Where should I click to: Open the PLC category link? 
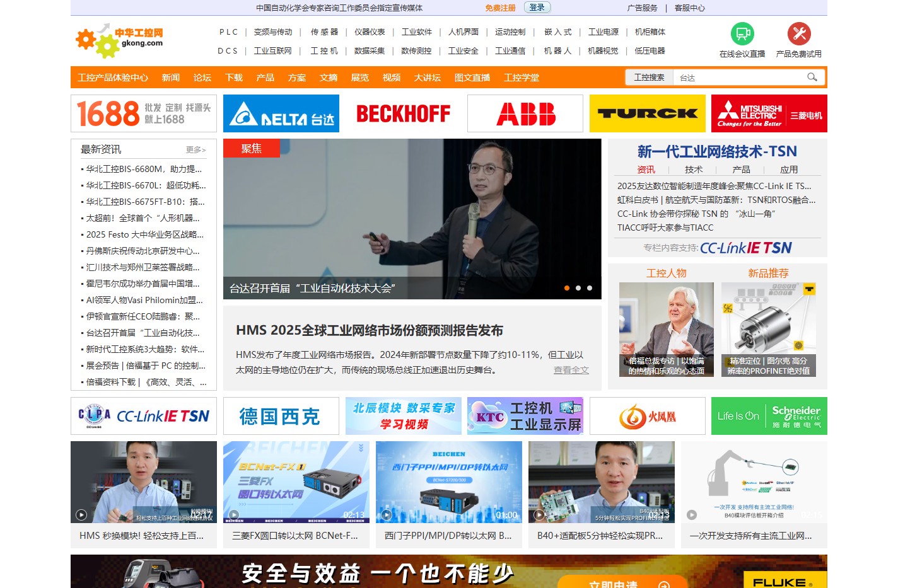coord(228,32)
